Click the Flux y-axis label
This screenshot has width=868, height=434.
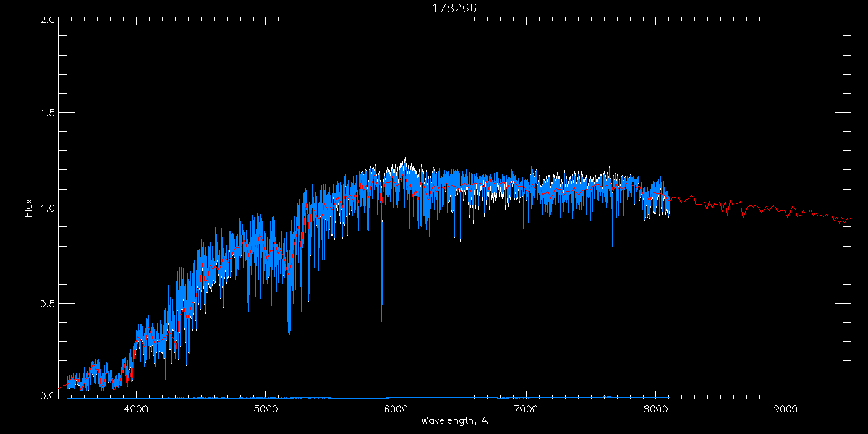pos(29,208)
